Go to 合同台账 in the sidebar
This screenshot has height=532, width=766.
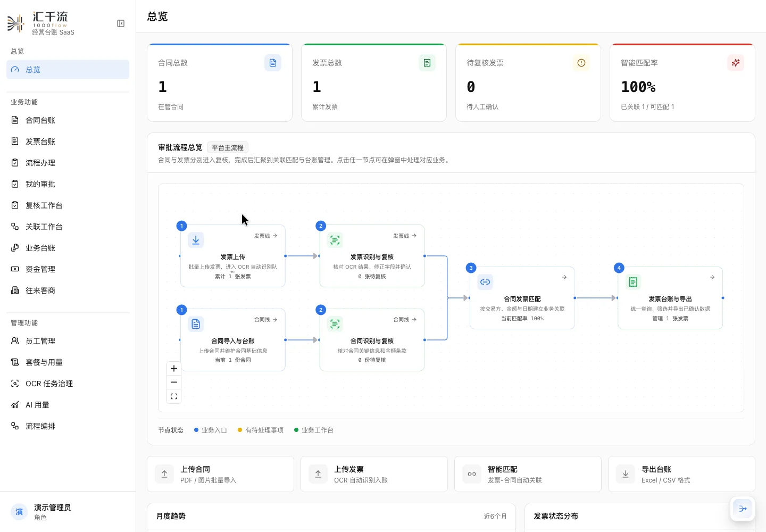click(x=68, y=120)
